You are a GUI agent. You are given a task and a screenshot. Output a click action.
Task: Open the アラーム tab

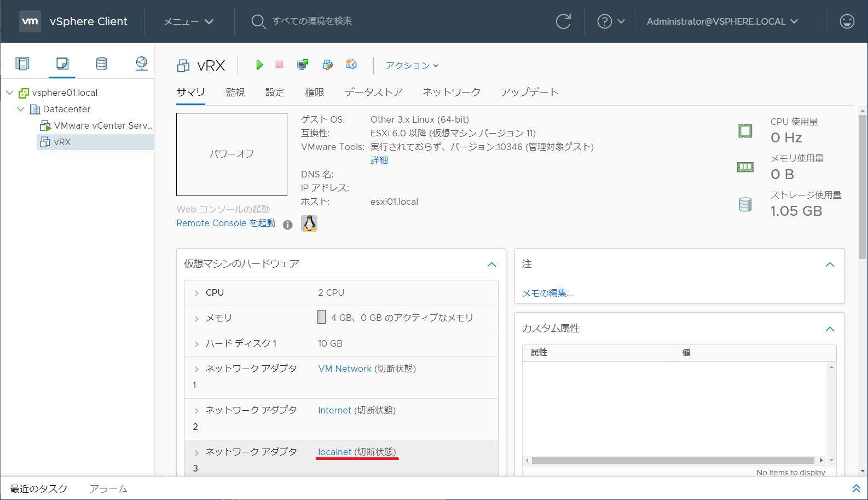tap(108, 488)
